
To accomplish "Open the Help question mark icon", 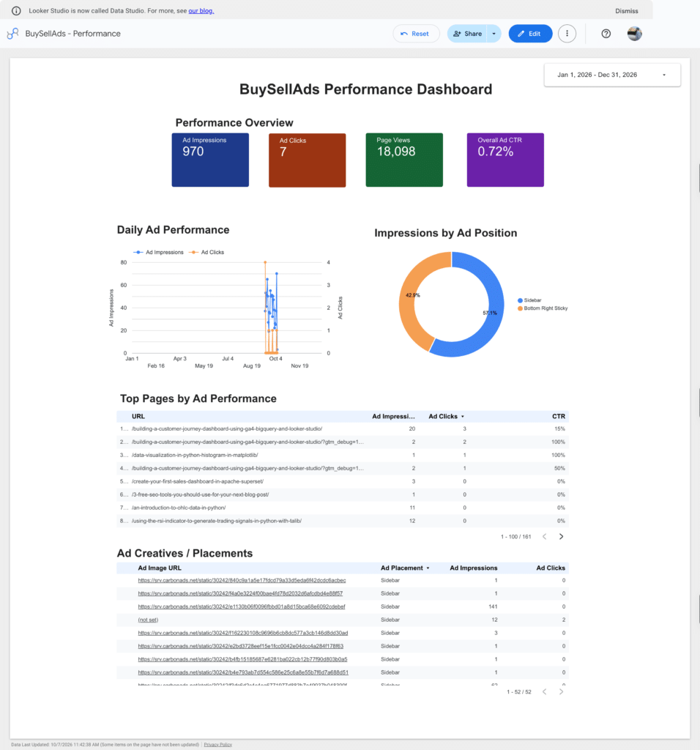I will [606, 34].
